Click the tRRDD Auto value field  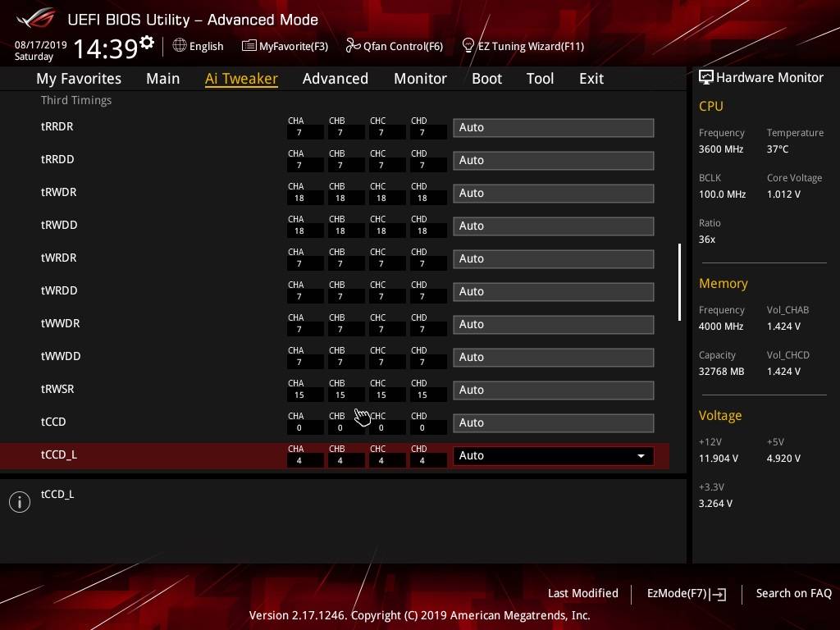[554, 160]
